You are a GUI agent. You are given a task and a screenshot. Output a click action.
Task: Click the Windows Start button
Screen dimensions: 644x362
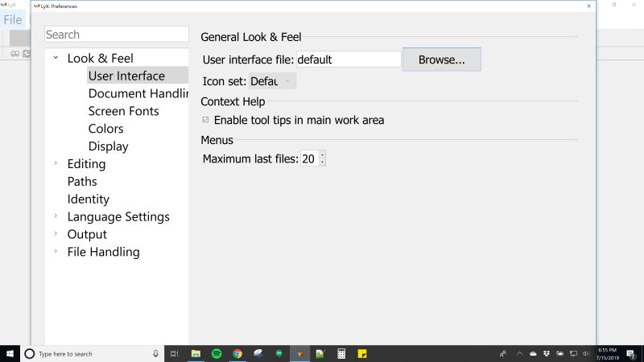[x=10, y=353]
